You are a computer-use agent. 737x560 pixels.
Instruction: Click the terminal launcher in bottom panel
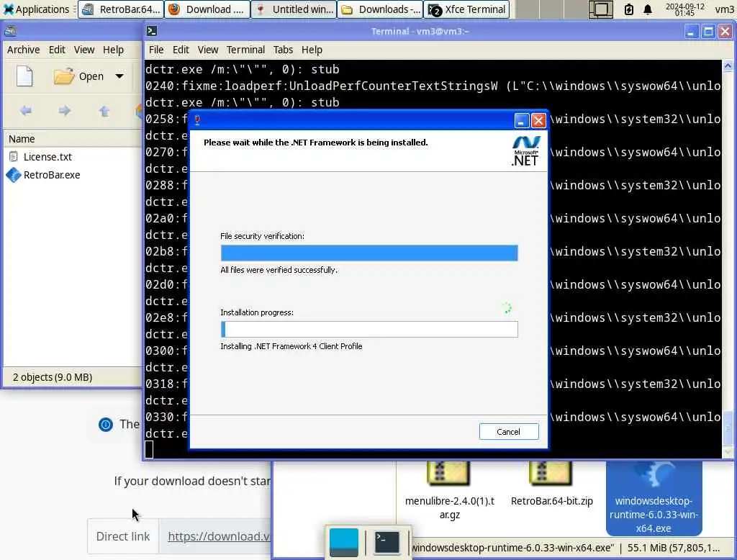pyautogui.click(x=387, y=543)
